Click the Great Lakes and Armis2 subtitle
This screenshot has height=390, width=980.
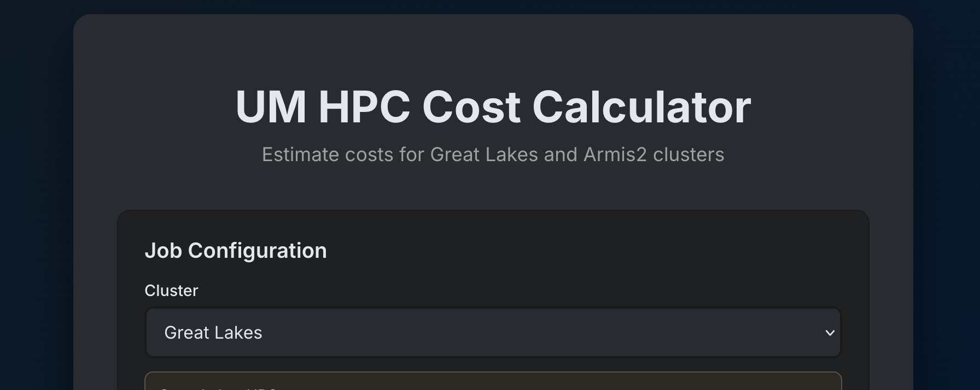tap(492, 155)
